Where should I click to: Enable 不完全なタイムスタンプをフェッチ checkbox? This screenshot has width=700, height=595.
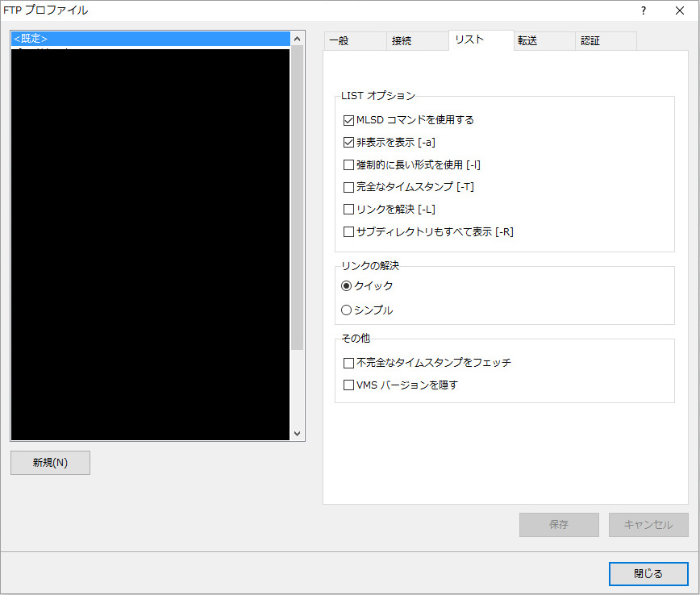tap(348, 363)
